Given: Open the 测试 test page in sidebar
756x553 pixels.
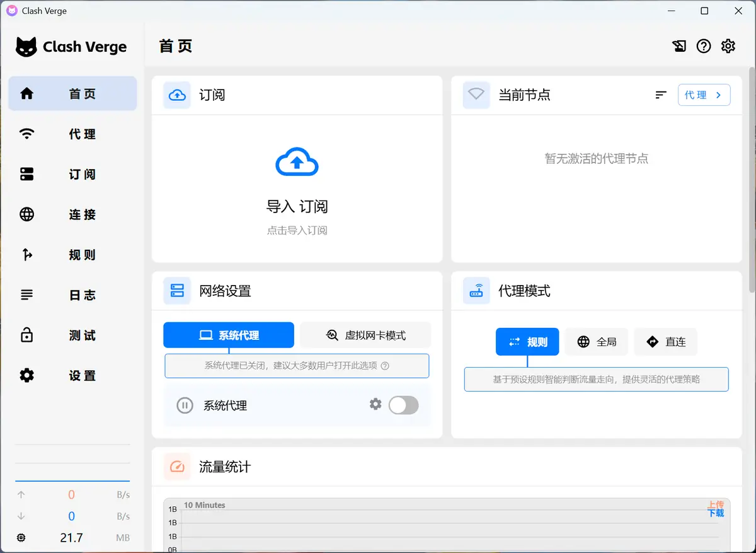Looking at the screenshot, I should pos(72,335).
